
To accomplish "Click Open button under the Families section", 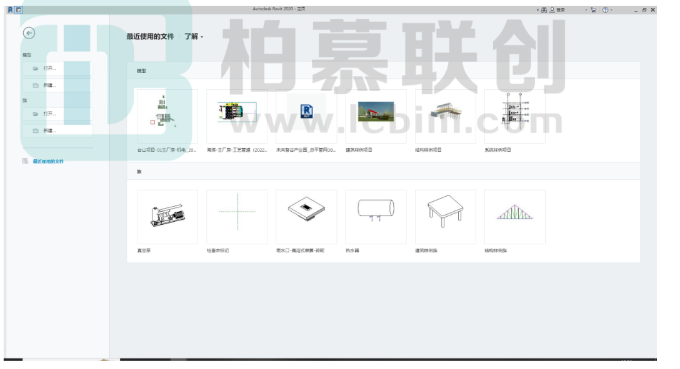I will (57, 114).
